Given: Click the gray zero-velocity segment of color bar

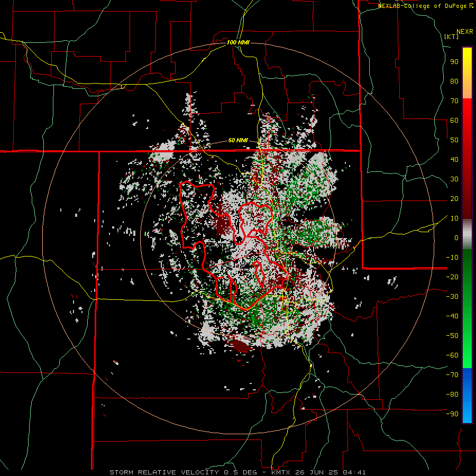Looking at the screenshot, I should coord(467,234).
